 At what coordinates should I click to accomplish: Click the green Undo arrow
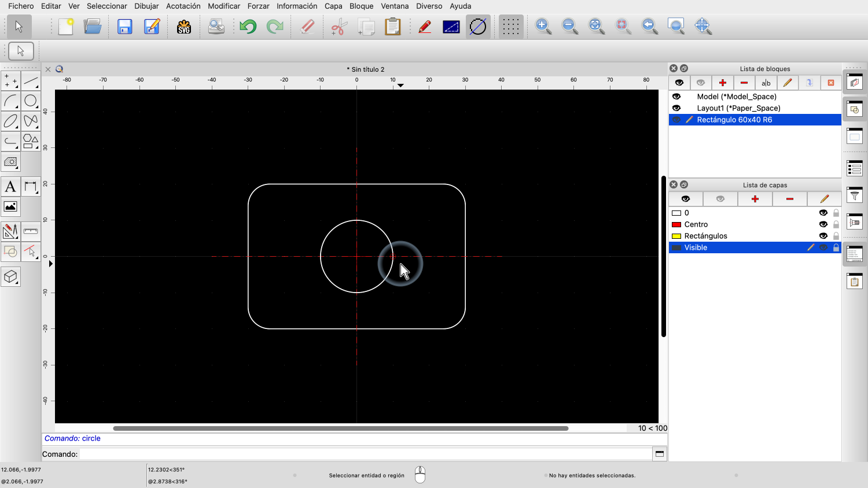coord(248,27)
